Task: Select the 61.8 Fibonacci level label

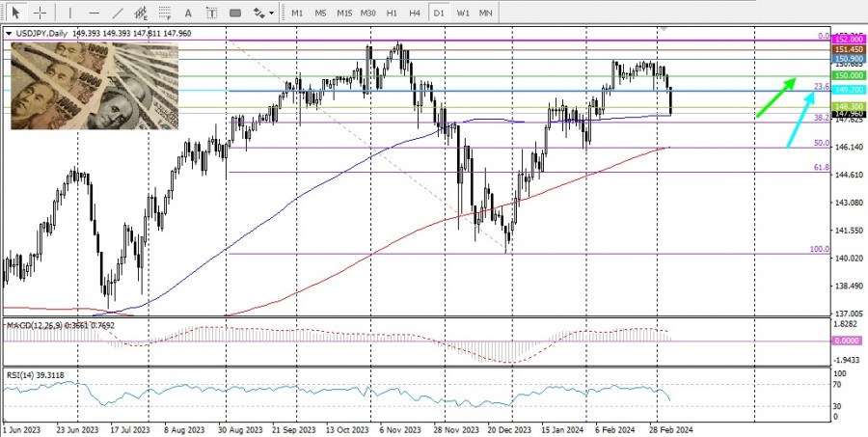Action: coord(822,167)
